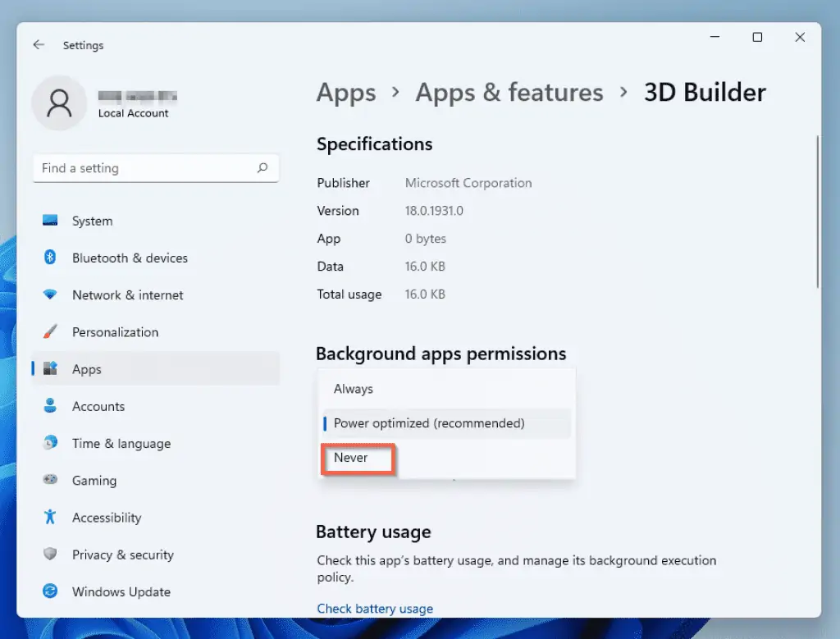This screenshot has width=840, height=639.
Task: Pick Power optimized (recommended) option
Action: coord(429,423)
